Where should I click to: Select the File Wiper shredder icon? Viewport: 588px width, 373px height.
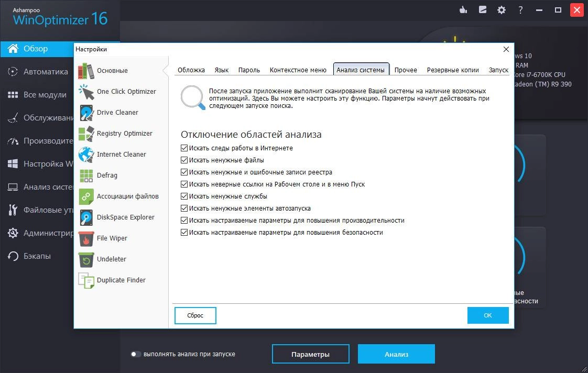[x=86, y=238]
